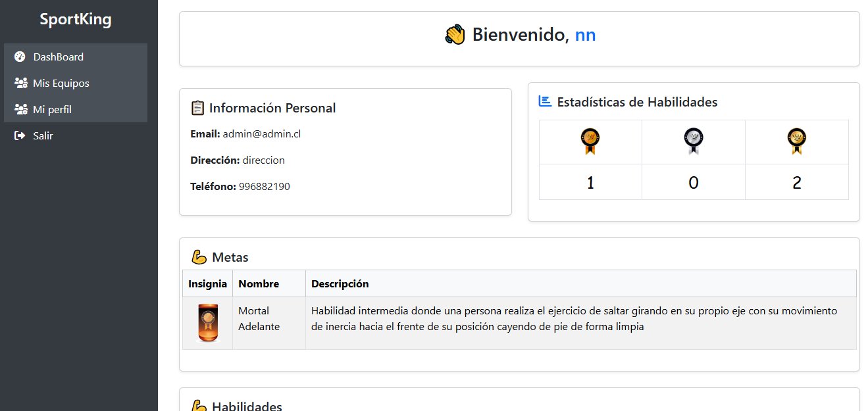Select the DashBoard icon in sidebar
The image size is (868, 411).
point(20,57)
